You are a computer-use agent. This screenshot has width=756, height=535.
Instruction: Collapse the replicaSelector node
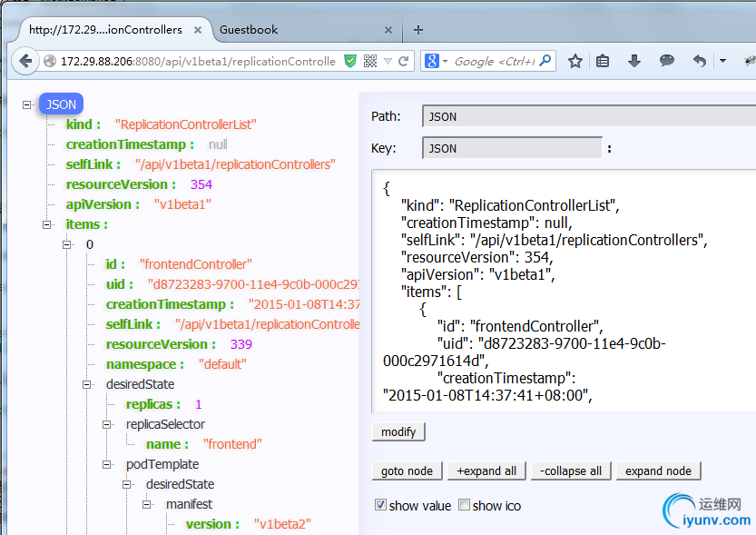[107, 424]
